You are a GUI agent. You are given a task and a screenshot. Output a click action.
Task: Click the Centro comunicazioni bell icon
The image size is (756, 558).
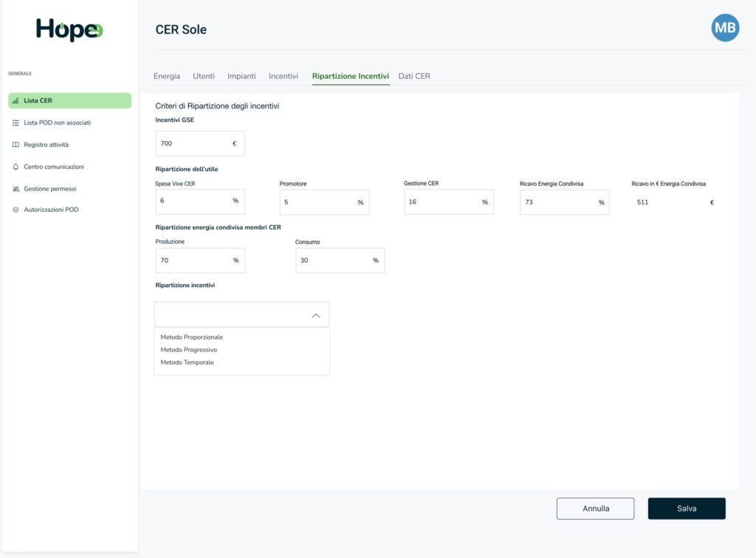[16, 167]
